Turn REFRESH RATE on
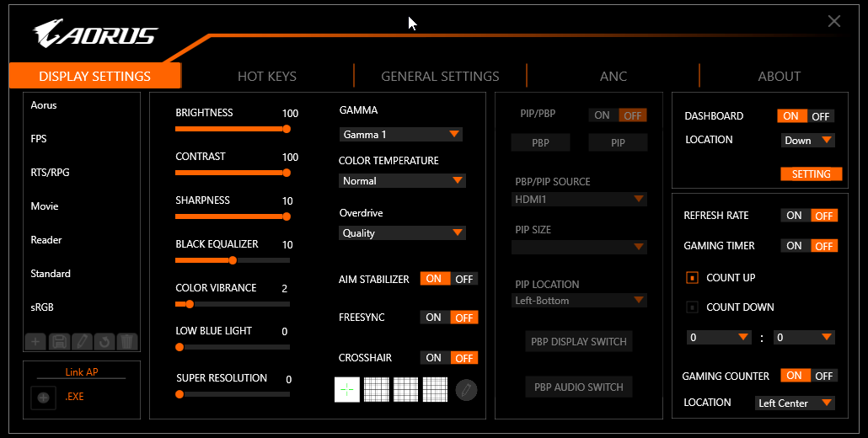Image resolution: width=868 pixels, height=438 pixels. (795, 216)
